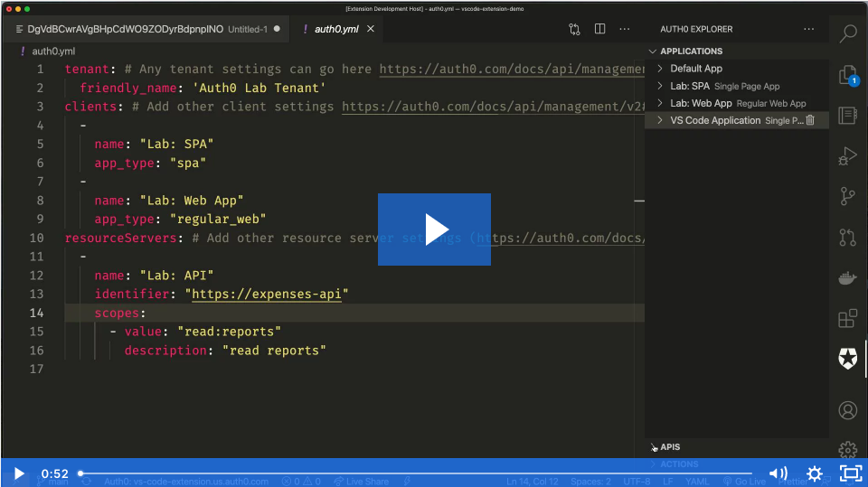Expand the VS Code Application chevron

660,120
